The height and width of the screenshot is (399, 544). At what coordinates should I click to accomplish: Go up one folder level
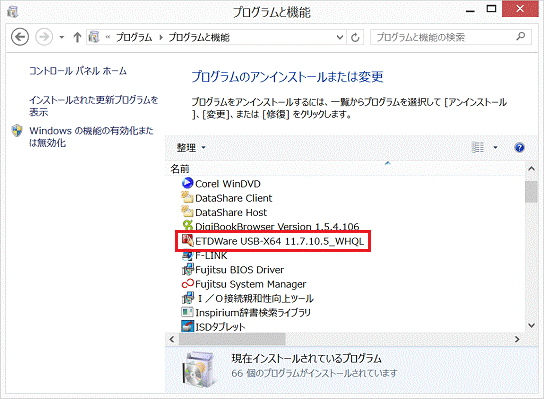coord(77,37)
